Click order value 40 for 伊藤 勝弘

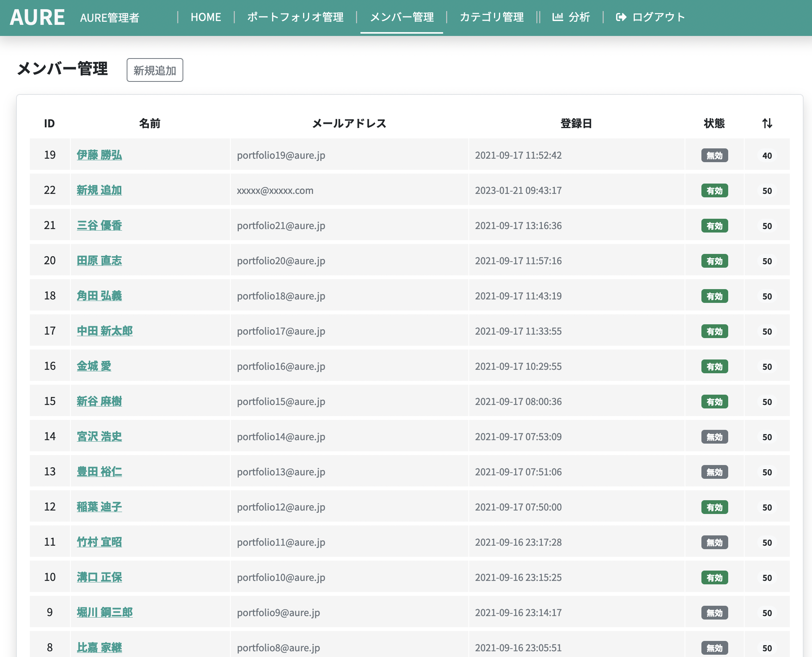pyautogui.click(x=767, y=155)
